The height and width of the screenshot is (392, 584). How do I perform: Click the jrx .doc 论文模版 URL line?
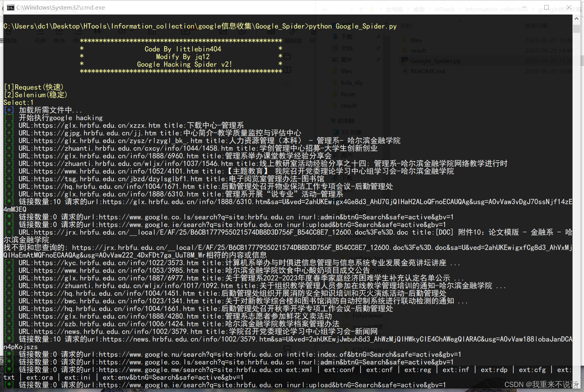(288, 236)
